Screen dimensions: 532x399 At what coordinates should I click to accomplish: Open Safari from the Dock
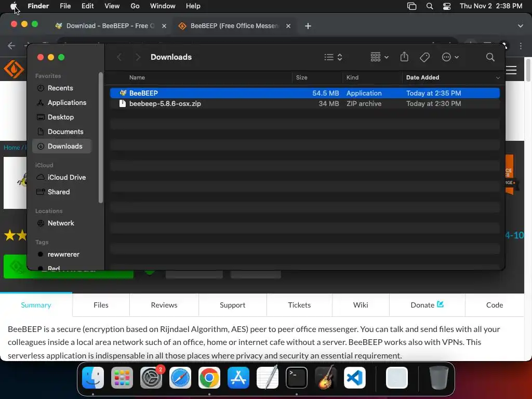[180, 377]
